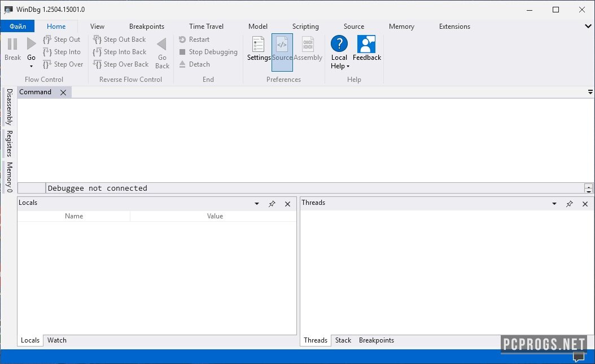Open the Threads panel options dropdown
The image size is (595, 364).
554,204
